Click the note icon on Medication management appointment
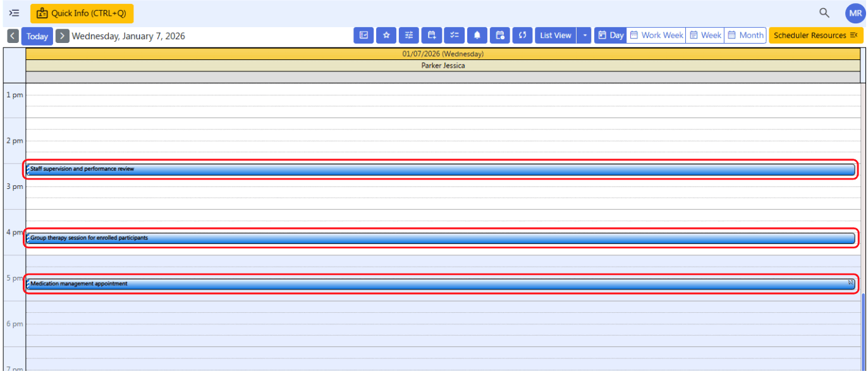Image resolution: width=868 pixels, height=371 pixels. point(850,283)
